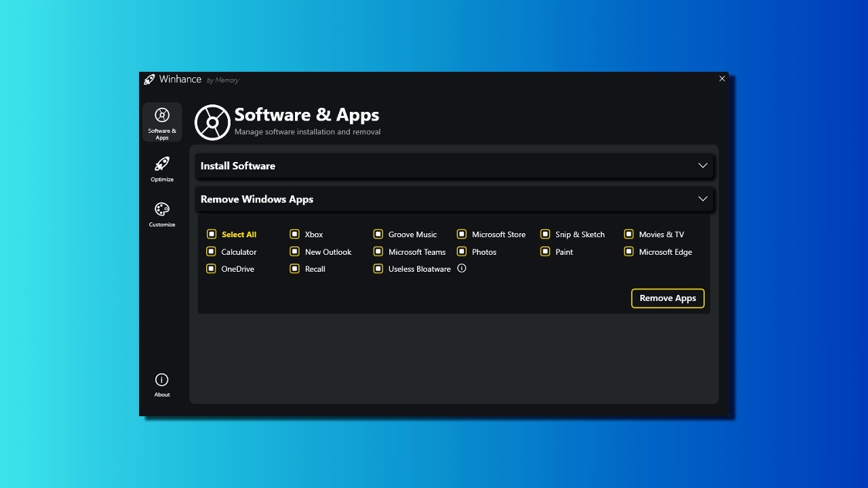The image size is (868, 488).
Task: Check the Paint checkbox
Action: pos(545,251)
